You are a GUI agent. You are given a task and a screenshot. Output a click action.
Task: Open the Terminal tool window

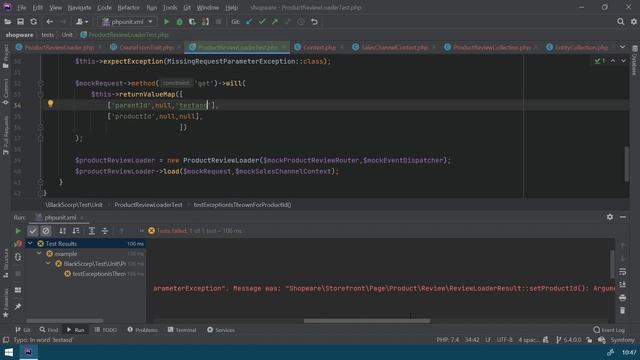coord(182,330)
